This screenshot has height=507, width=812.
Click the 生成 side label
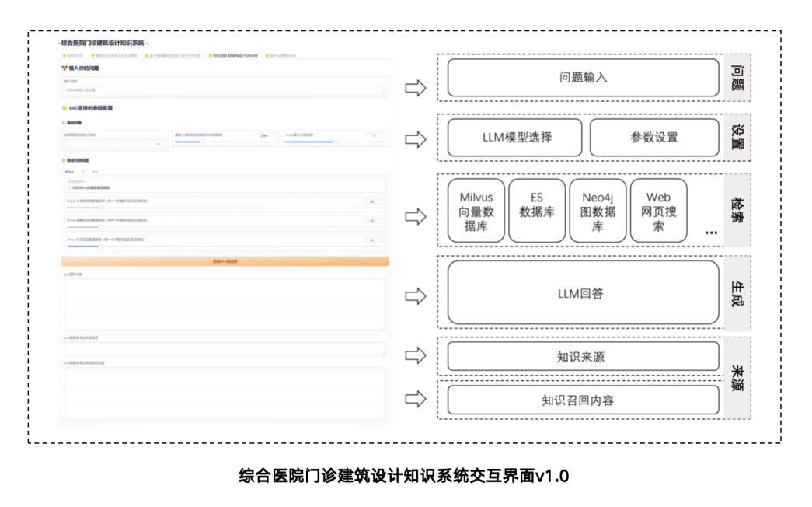pyautogui.click(x=737, y=293)
